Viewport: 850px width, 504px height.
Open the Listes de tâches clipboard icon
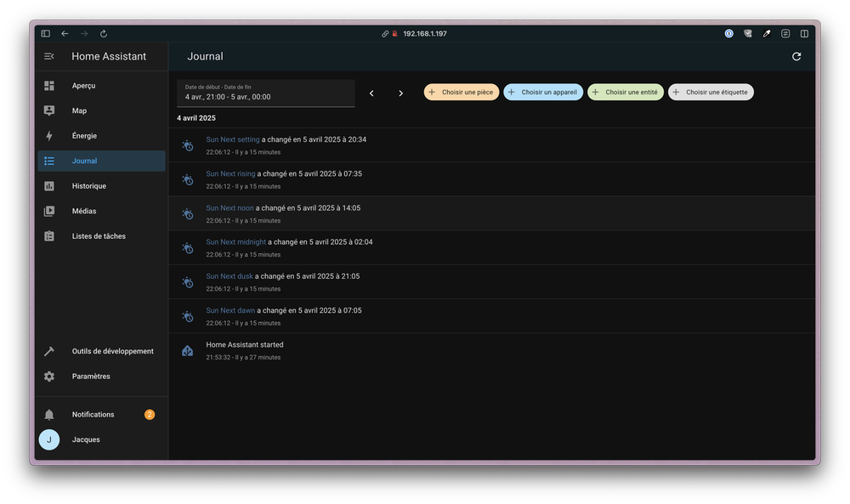click(x=49, y=235)
